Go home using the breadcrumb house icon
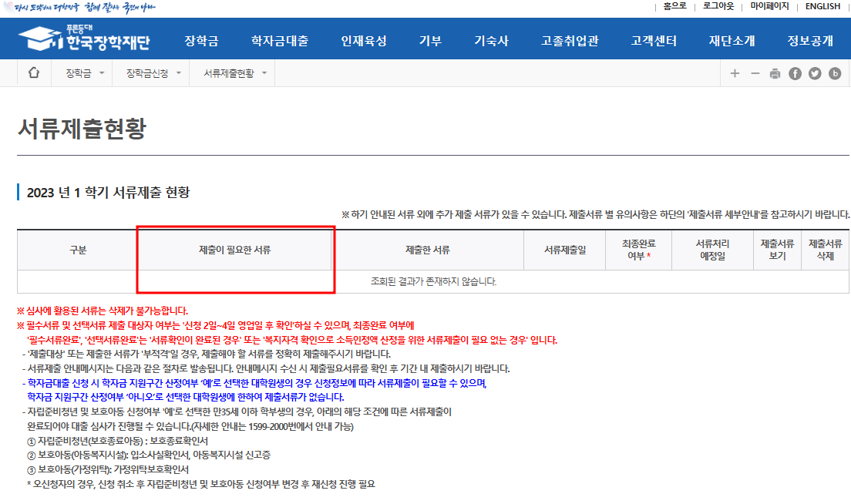Screen dimensions: 851x504 coord(34,72)
